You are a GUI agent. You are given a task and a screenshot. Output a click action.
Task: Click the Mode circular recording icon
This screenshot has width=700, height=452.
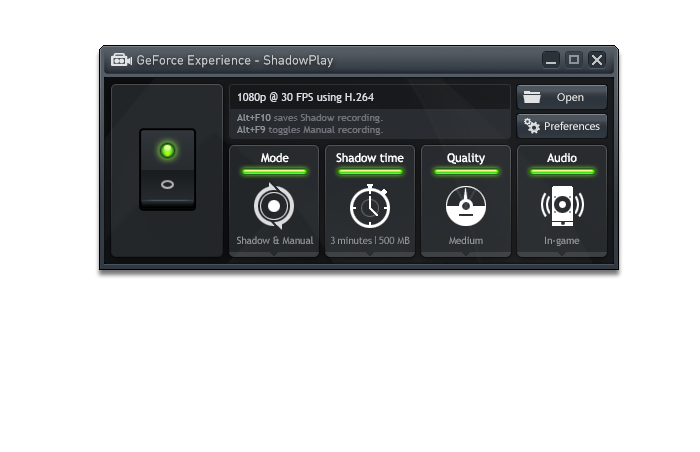pos(274,206)
